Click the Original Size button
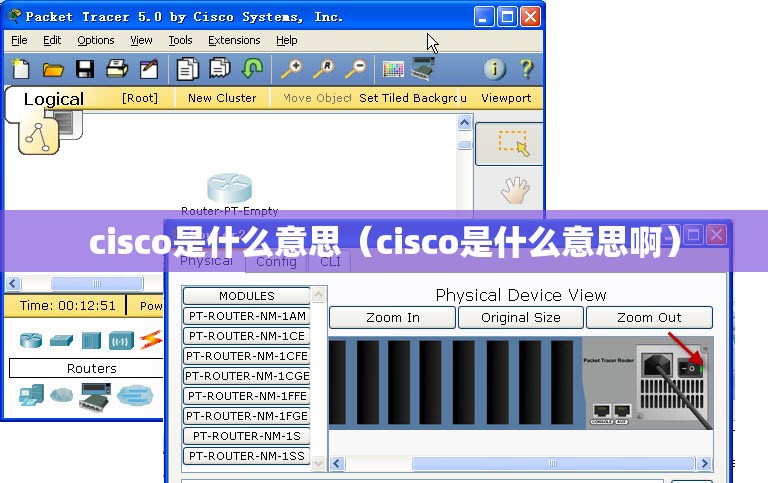Viewport: 768px width, 483px height. click(521, 317)
